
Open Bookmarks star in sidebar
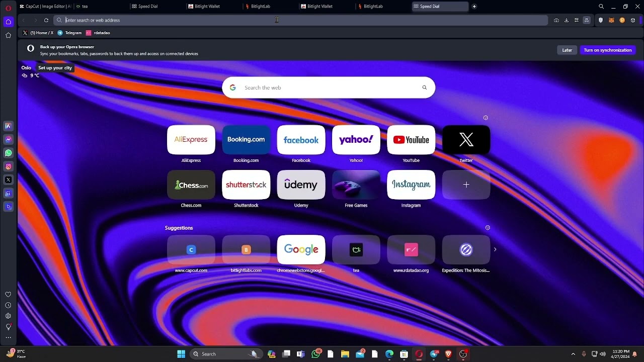click(8, 35)
